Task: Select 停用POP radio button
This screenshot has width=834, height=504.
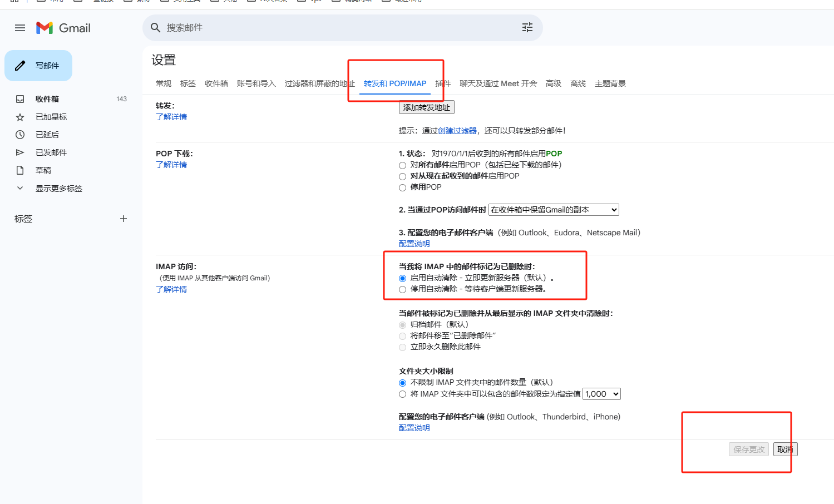Action: [402, 187]
